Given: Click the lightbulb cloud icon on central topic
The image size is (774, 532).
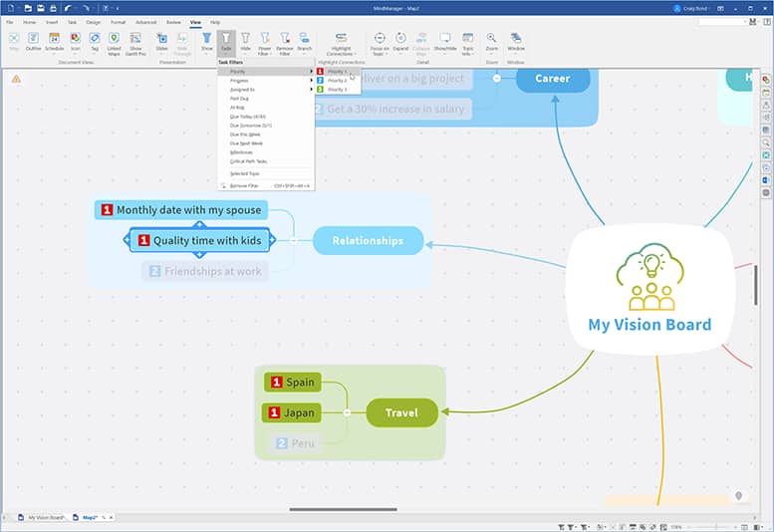Looking at the screenshot, I should tap(650, 276).
